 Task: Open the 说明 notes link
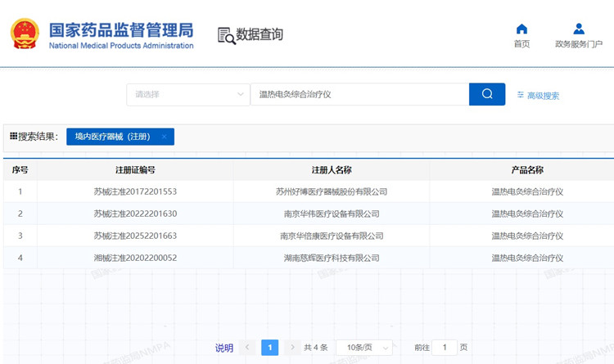(223, 348)
